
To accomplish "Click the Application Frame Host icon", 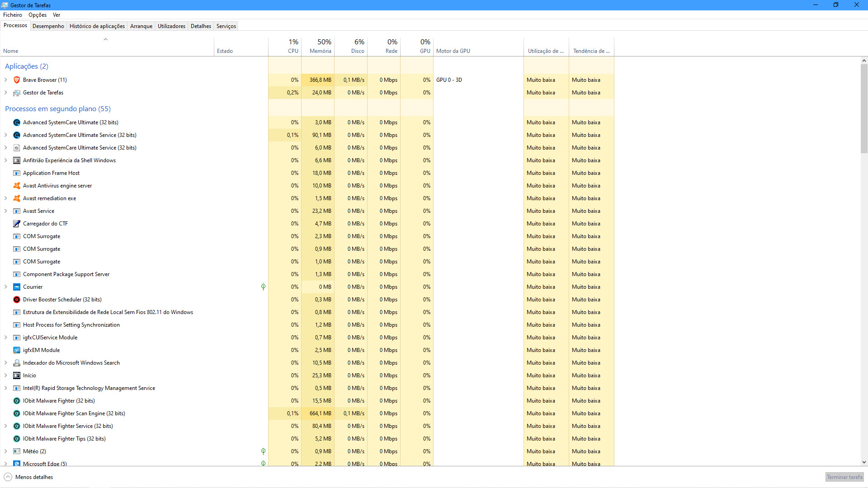I will click(17, 173).
